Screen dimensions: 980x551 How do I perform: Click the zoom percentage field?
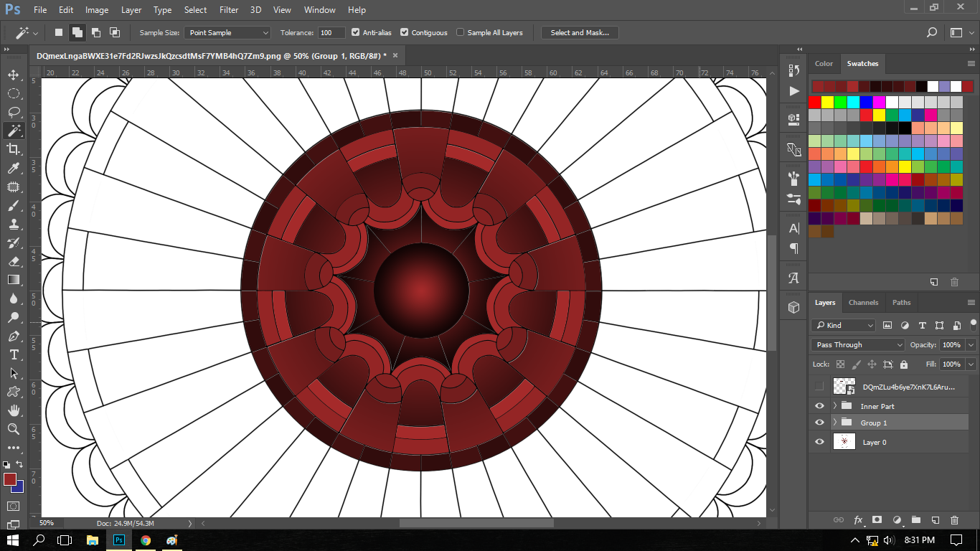(x=47, y=523)
